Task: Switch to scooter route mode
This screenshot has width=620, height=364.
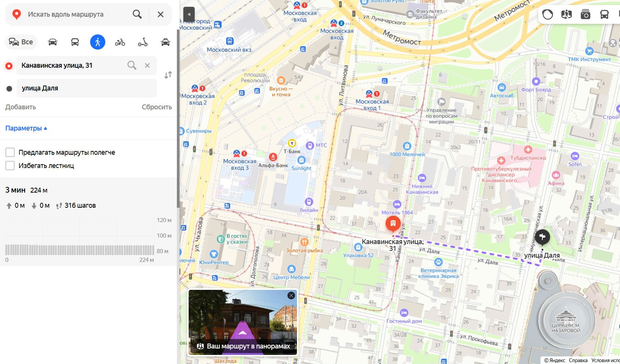Action: tap(143, 42)
